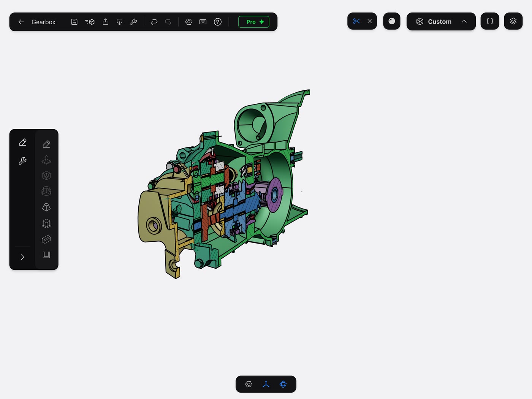Click the export share icon
Image resolution: width=532 pixels, height=399 pixels.
(x=106, y=22)
